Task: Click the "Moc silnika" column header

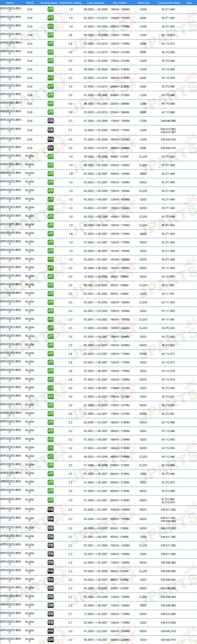Action: click(x=120, y=3)
